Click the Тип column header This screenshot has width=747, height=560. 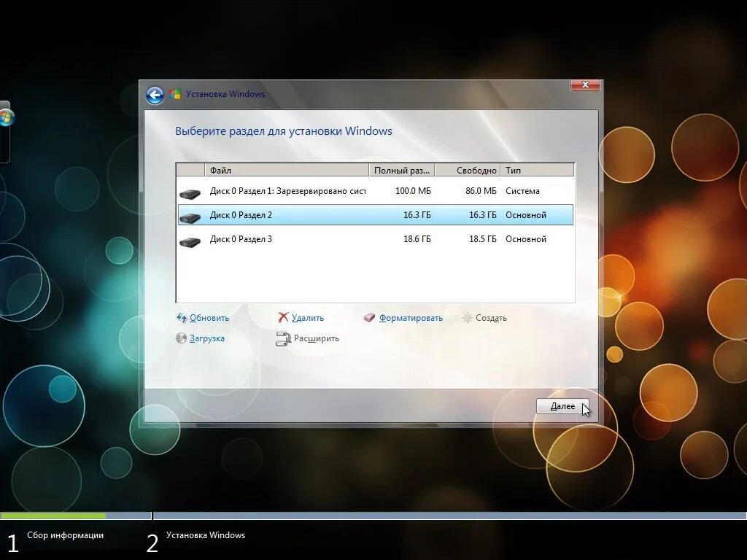[513, 169]
